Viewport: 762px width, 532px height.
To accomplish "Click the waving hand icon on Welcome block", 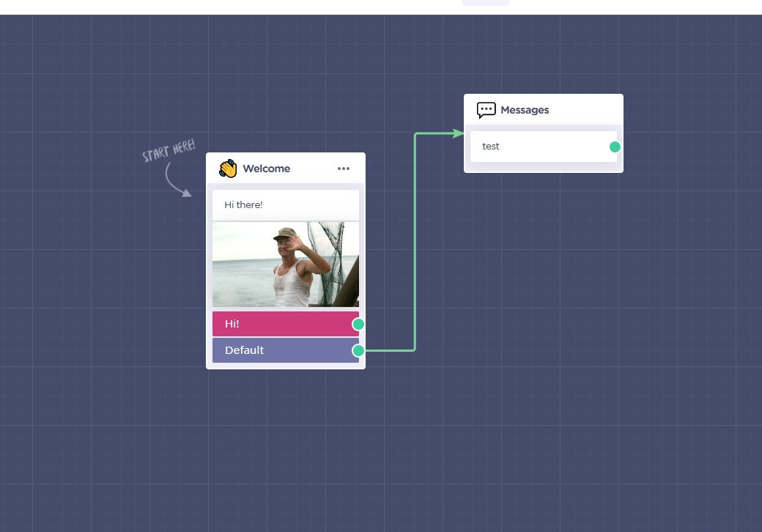I will point(228,169).
